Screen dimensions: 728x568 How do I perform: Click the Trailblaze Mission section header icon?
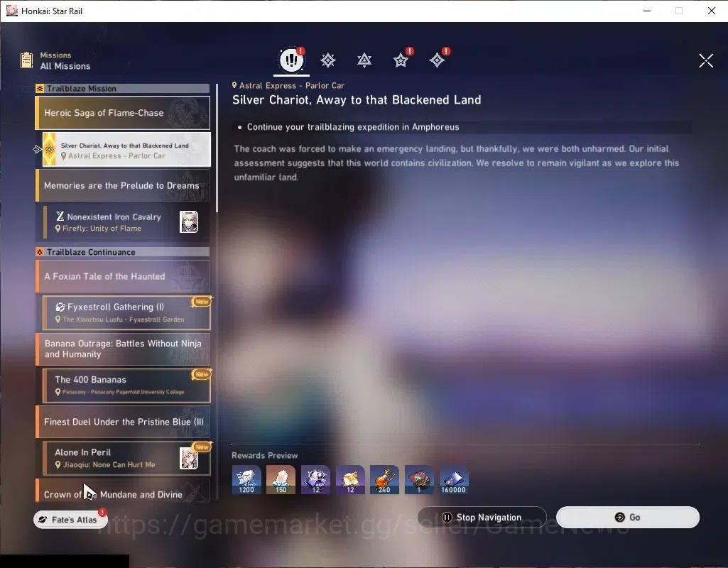click(40, 89)
